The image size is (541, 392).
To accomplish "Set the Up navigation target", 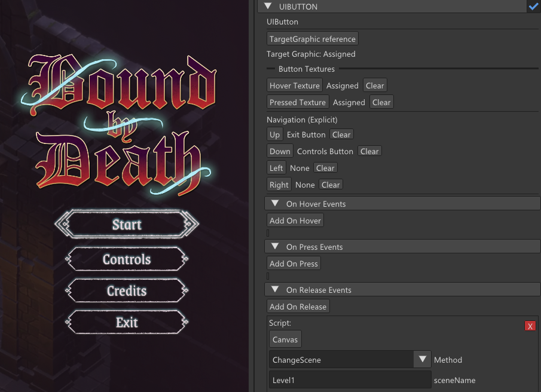I will point(274,134).
